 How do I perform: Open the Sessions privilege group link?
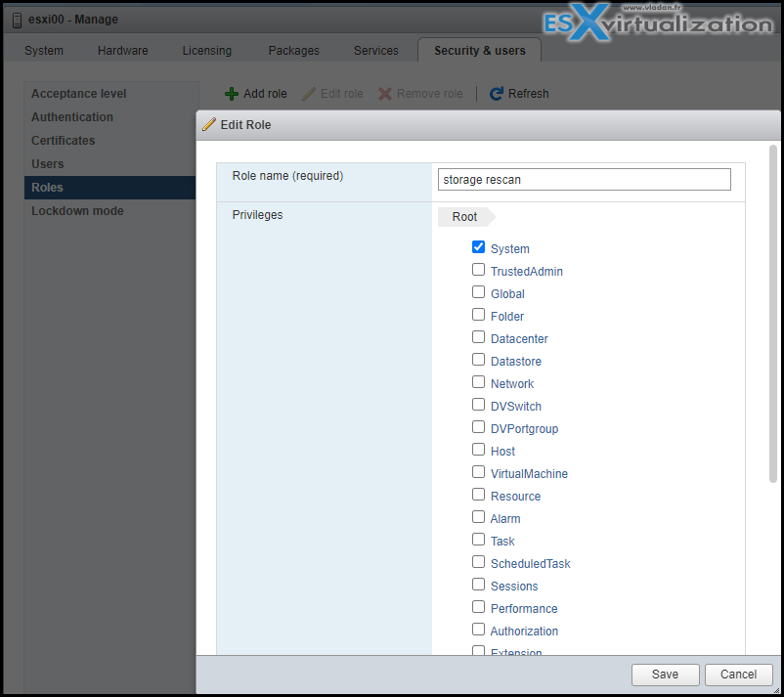coord(514,587)
